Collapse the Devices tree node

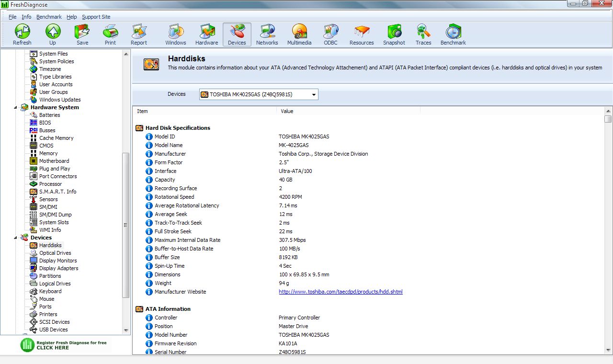point(17,238)
